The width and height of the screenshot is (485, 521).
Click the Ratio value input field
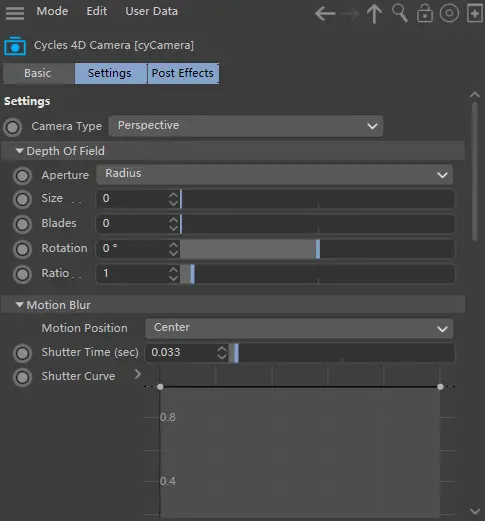tap(133, 274)
